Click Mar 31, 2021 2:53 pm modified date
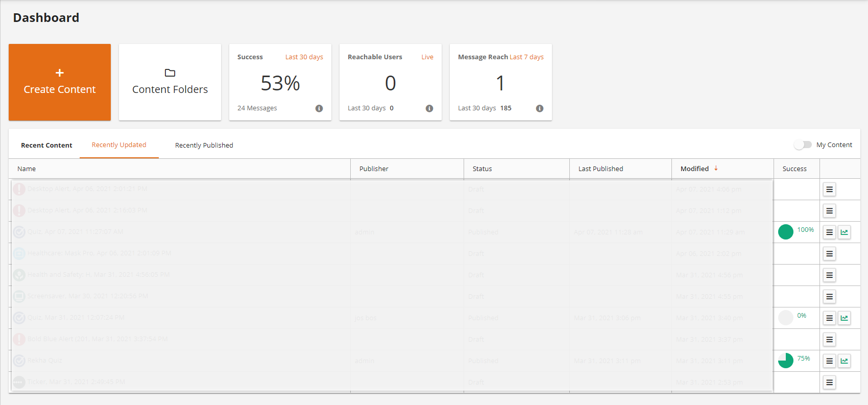This screenshot has width=868, height=405. pyautogui.click(x=709, y=383)
